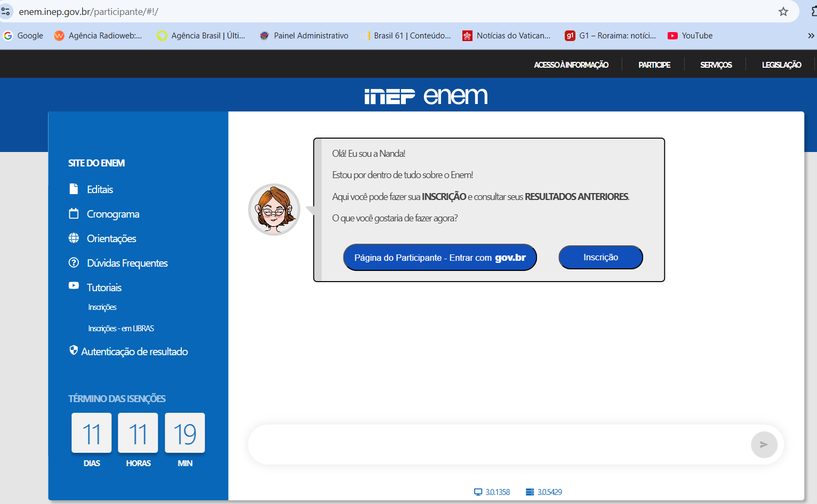This screenshot has height=504, width=817.
Task: Open Cronograma sidebar link
Action: pos(113,214)
